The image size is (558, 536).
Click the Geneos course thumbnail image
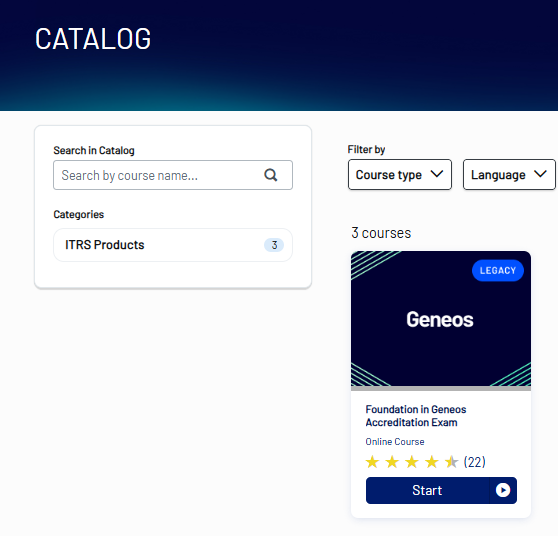pyautogui.click(x=441, y=319)
